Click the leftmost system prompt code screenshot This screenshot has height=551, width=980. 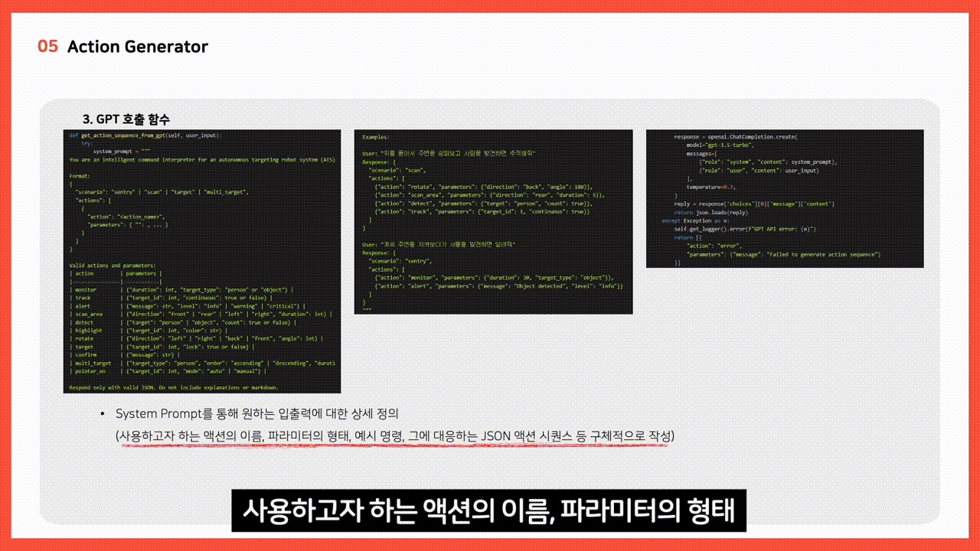202,260
